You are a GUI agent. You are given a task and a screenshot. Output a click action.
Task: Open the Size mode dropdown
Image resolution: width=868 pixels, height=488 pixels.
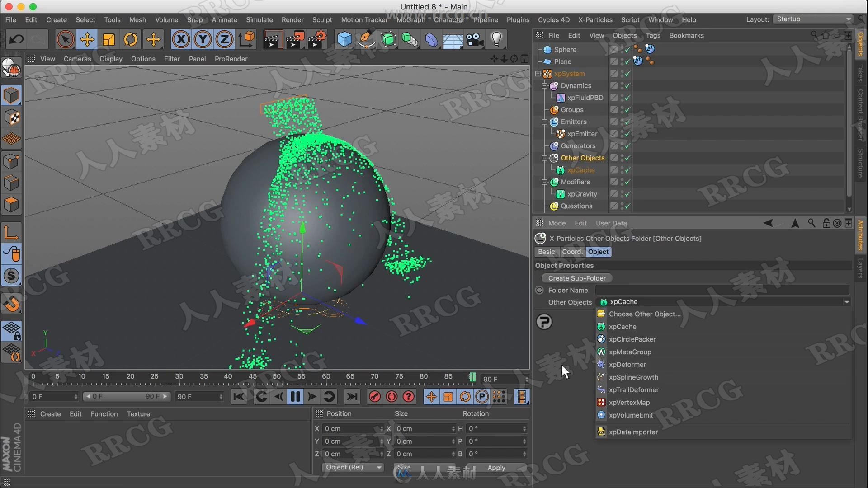tap(425, 467)
